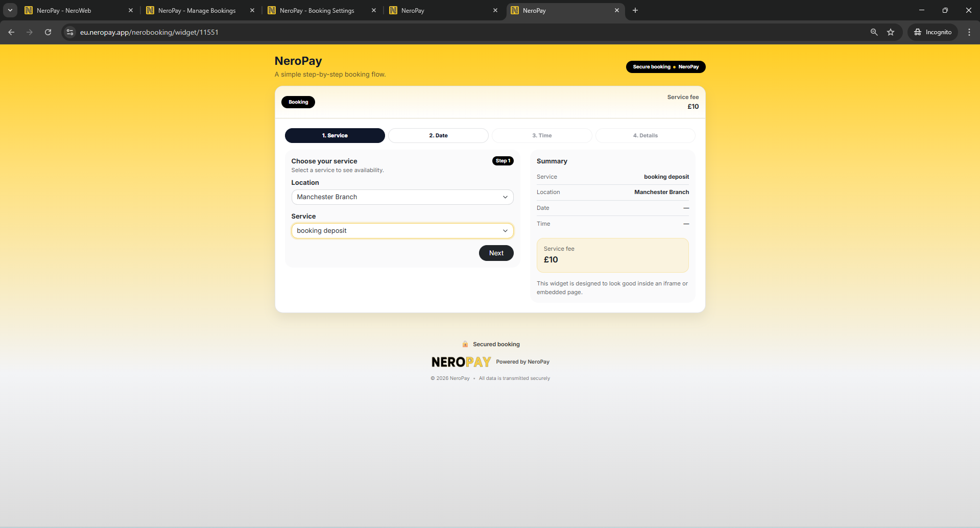Screen dimensions: 980x528
Task: Open a new browser tab
Action: pos(635,10)
